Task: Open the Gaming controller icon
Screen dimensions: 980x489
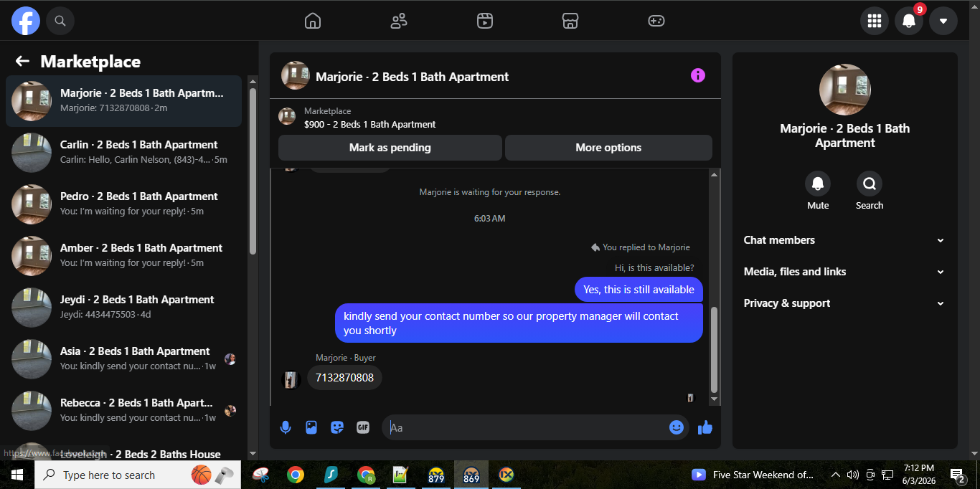Action: coord(656,21)
